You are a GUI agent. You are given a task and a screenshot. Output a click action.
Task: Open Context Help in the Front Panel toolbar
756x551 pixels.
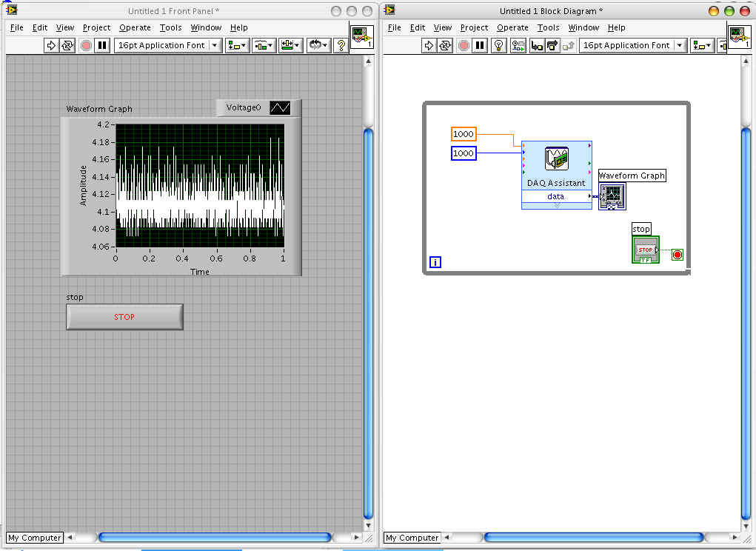click(x=341, y=45)
